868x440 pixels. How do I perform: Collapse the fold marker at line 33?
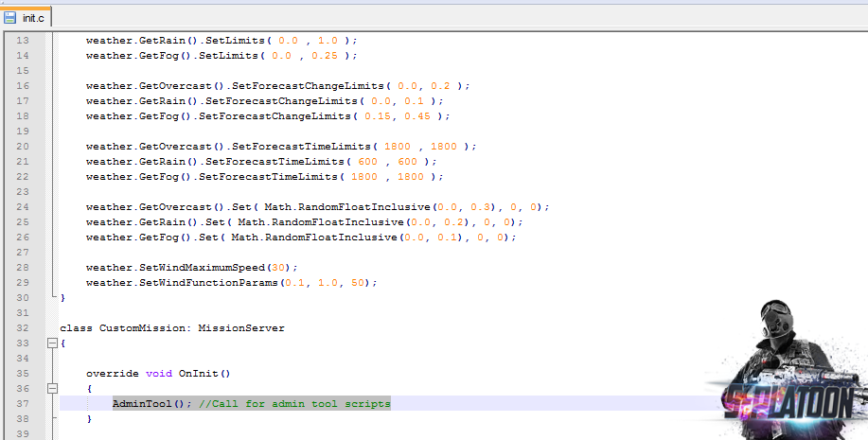(52, 343)
